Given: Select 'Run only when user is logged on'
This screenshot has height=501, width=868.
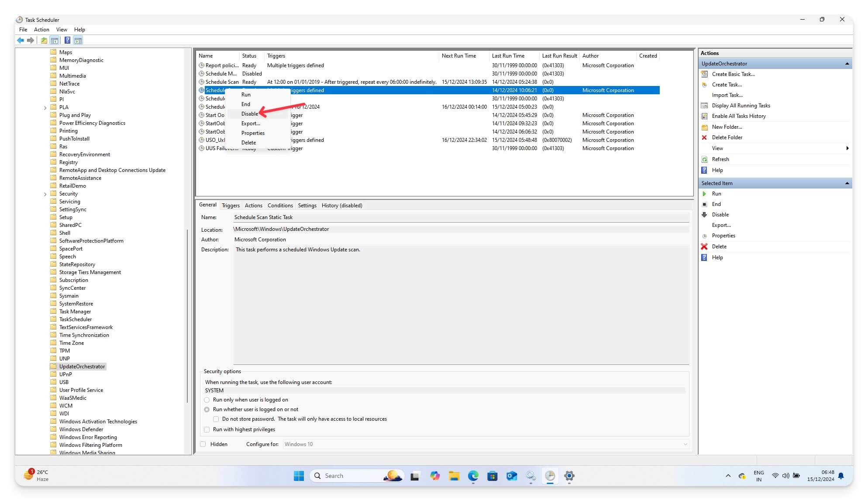Looking at the screenshot, I should click(x=207, y=399).
